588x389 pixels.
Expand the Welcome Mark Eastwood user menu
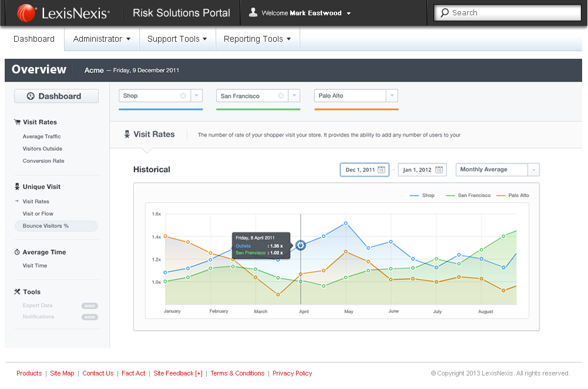[x=348, y=13]
